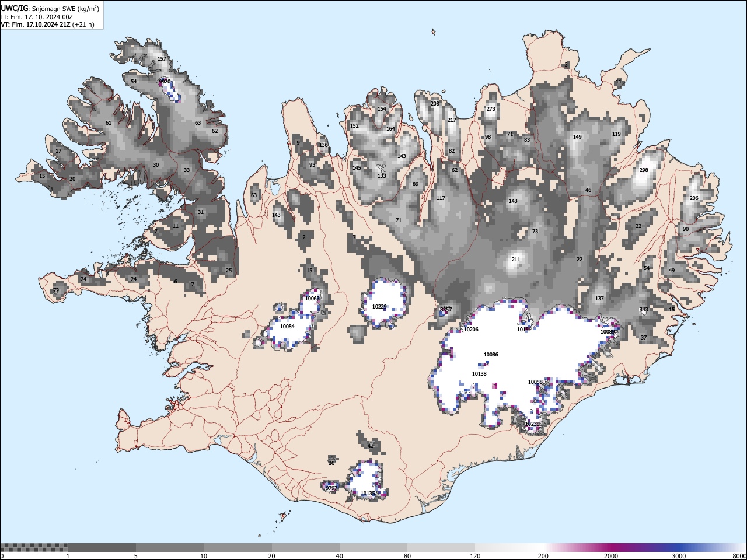Click the map value label 41

point(371,446)
